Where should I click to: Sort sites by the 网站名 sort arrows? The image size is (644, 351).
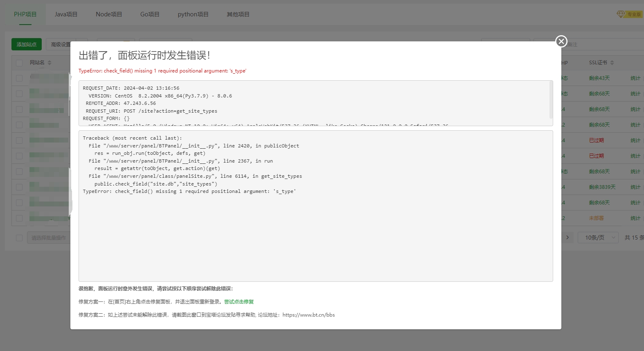click(50, 63)
